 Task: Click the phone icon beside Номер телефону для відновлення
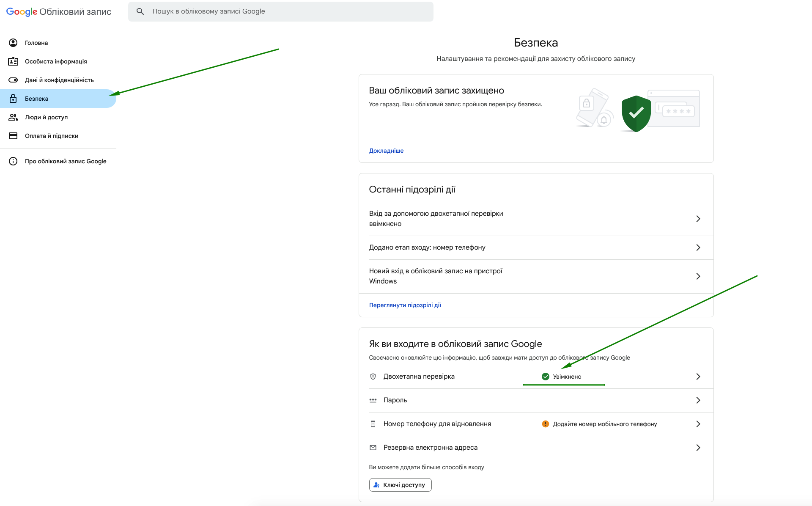pos(373,424)
